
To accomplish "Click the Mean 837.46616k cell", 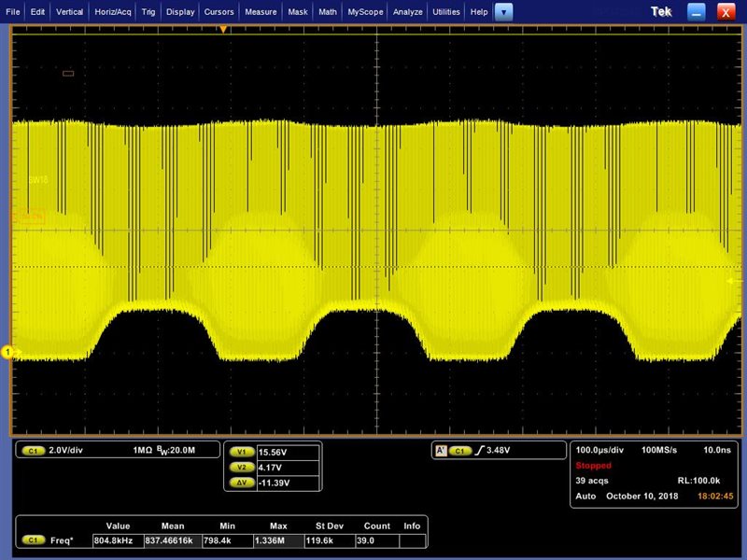I will pyautogui.click(x=173, y=541).
